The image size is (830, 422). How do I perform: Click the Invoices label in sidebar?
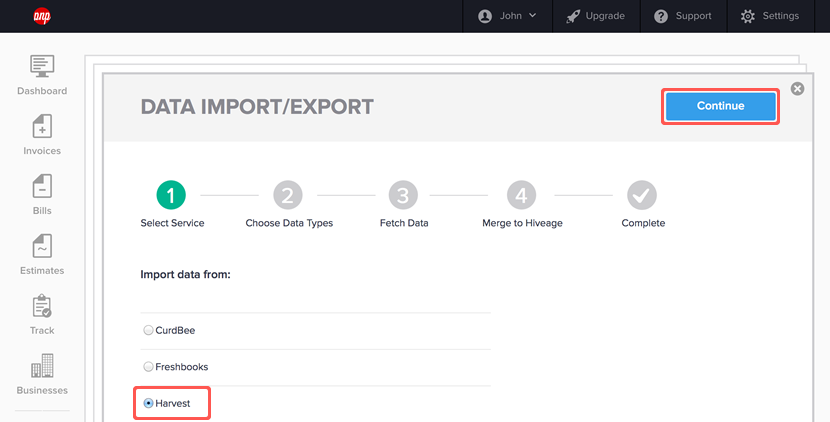[x=42, y=151]
